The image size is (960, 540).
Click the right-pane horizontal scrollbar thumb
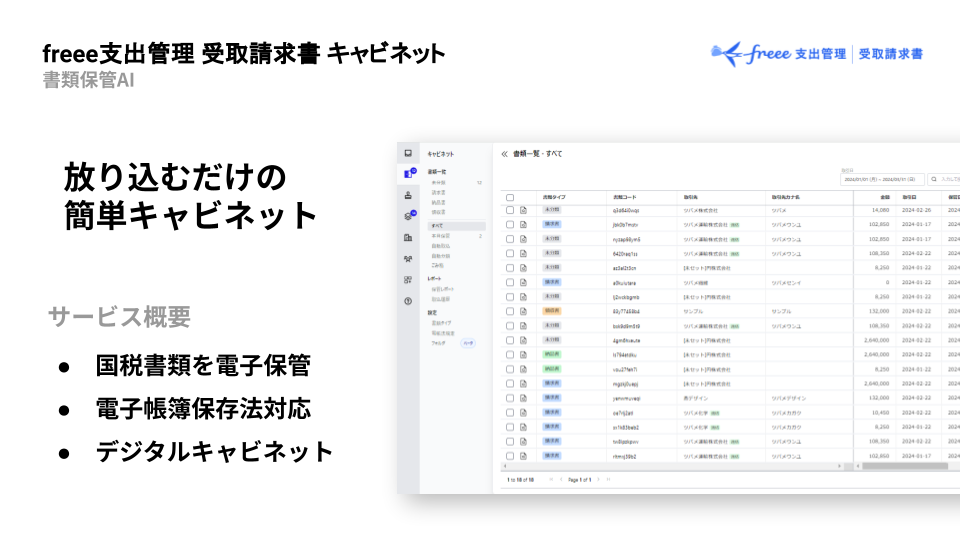[x=905, y=467]
